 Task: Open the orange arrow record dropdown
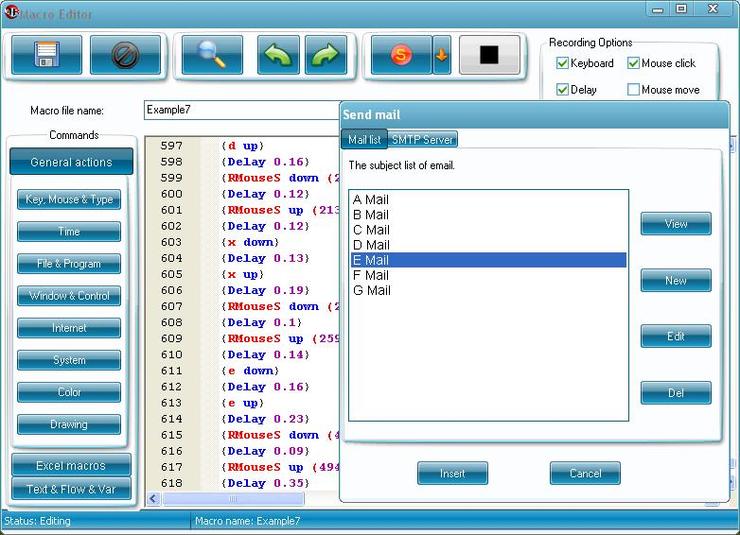click(441, 56)
